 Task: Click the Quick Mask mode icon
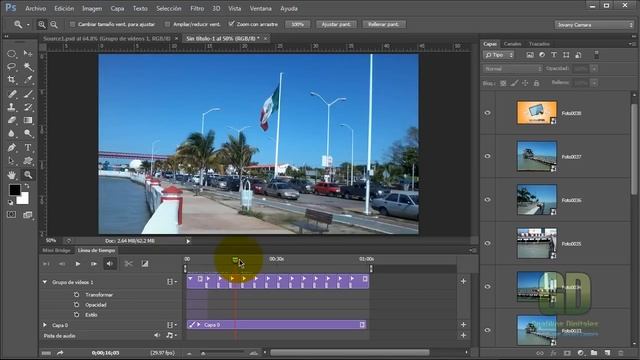pyautogui.click(x=11, y=215)
